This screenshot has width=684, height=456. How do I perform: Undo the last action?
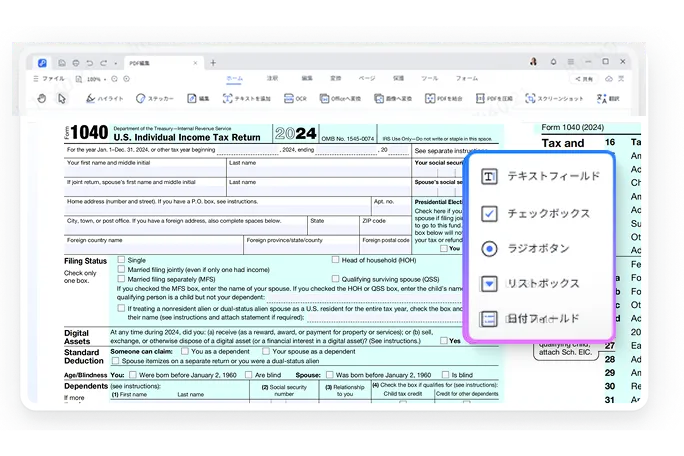tap(89, 63)
